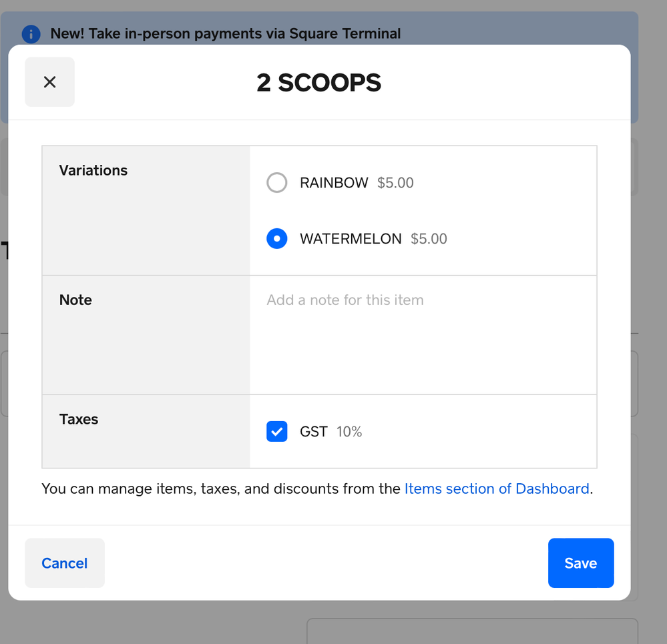667x644 pixels.
Task: Click the 10% GST rate text
Action: click(349, 432)
